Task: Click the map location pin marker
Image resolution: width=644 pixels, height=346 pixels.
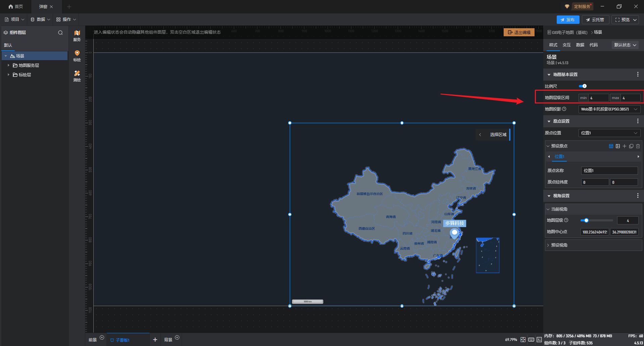Action: coord(454,233)
